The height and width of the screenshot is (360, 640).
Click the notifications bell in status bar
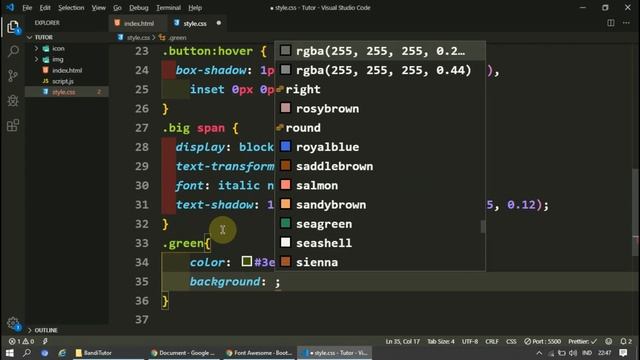626,341
